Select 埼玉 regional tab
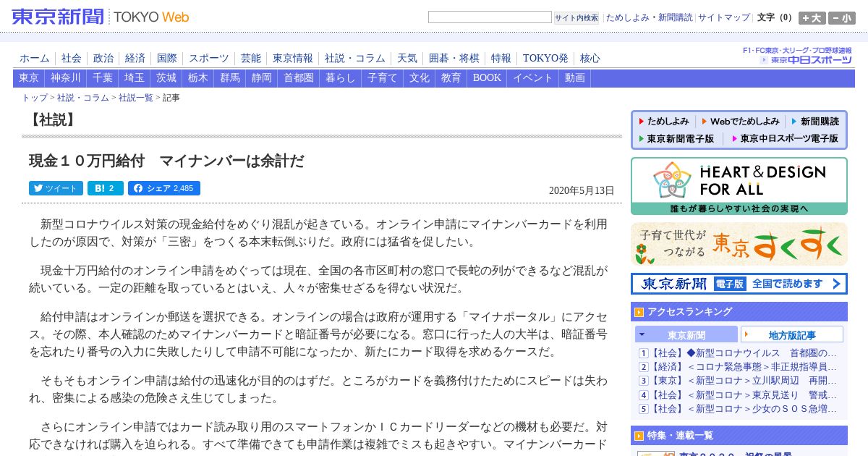The image size is (868, 456). point(135,78)
